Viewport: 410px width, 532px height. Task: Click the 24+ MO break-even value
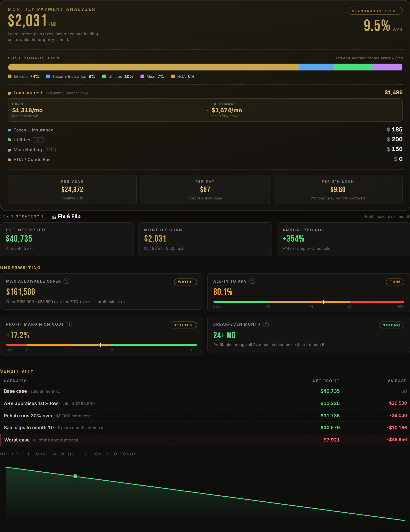pyautogui.click(x=224, y=335)
